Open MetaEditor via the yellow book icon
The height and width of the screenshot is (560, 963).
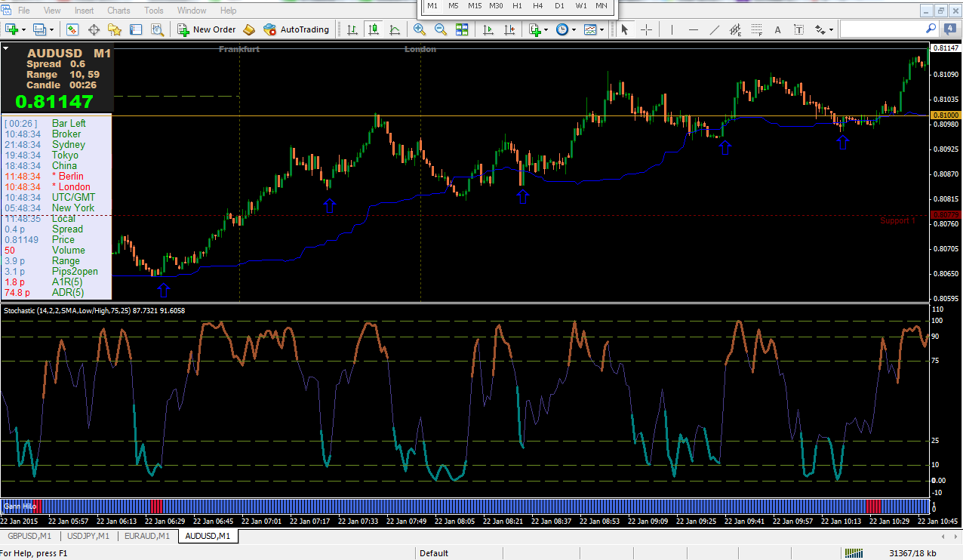tap(249, 29)
